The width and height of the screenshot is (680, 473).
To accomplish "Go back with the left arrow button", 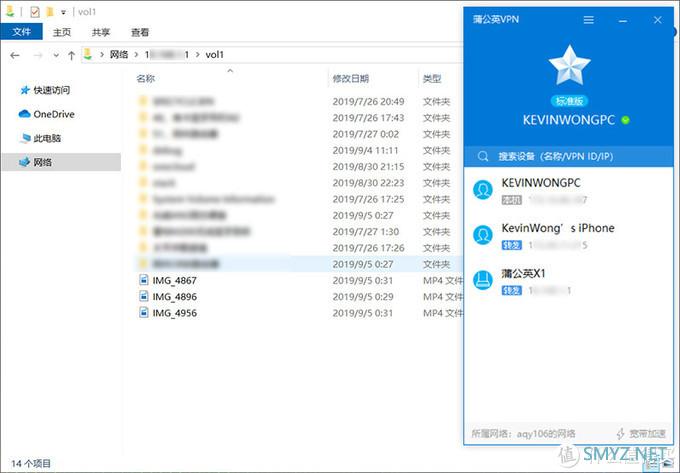I will [x=15, y=55].
